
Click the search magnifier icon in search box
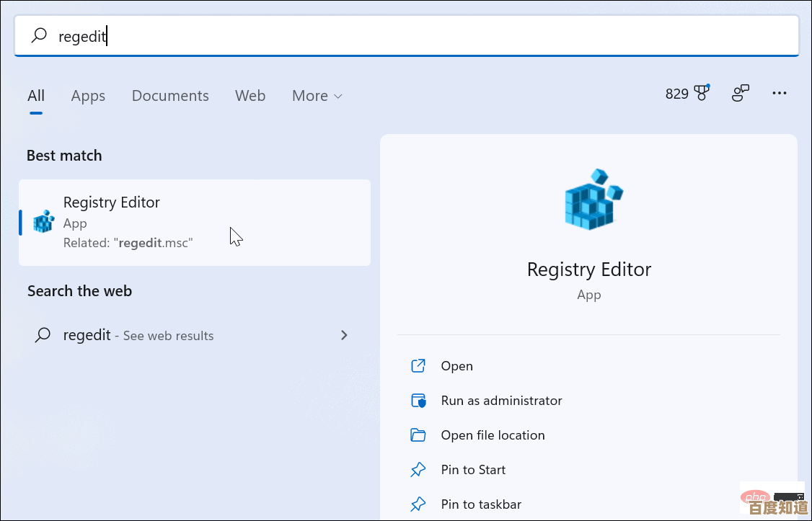click(x=40, y=35)
